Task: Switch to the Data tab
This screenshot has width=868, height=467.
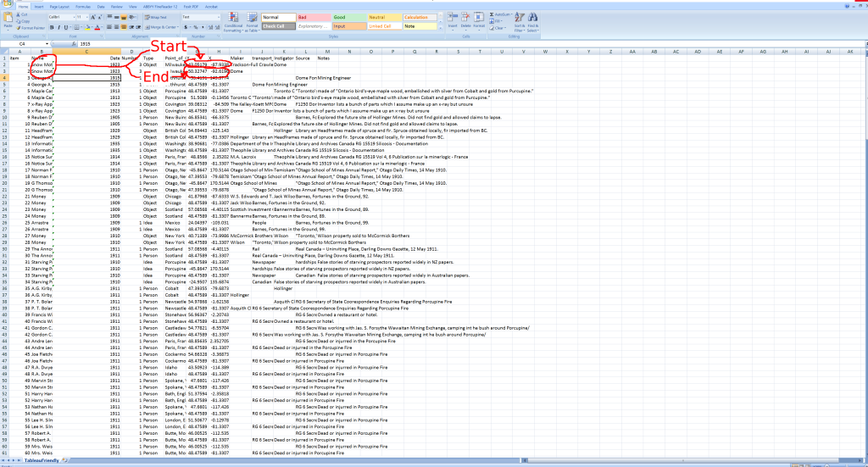Action: point(101,7)
